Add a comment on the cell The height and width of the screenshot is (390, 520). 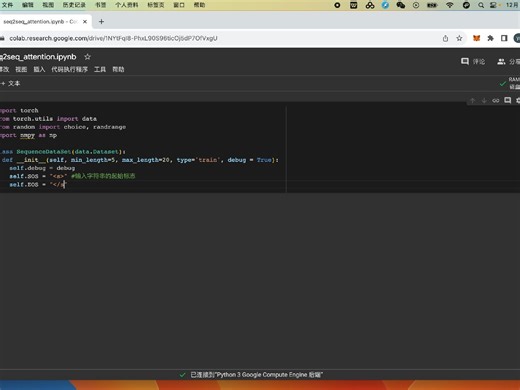point(507,100)
